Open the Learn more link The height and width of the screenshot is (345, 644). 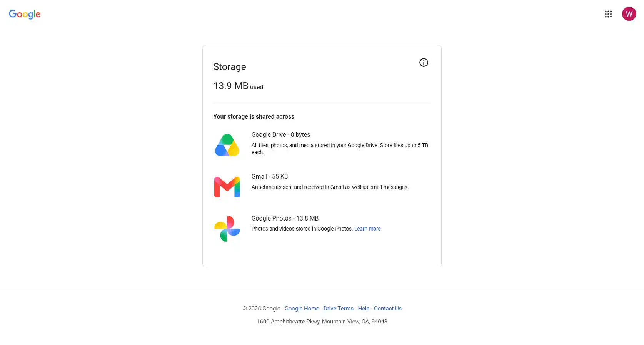(x=367, y=229)
